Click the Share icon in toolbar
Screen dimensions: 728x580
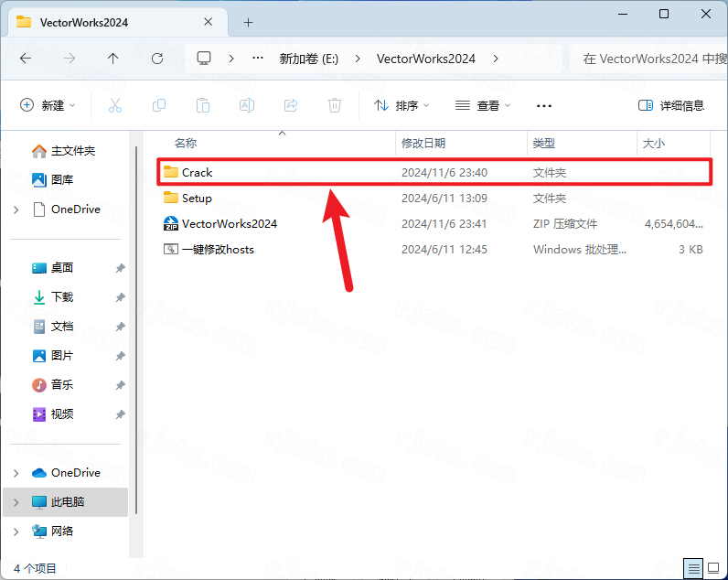tap(291, 105)
